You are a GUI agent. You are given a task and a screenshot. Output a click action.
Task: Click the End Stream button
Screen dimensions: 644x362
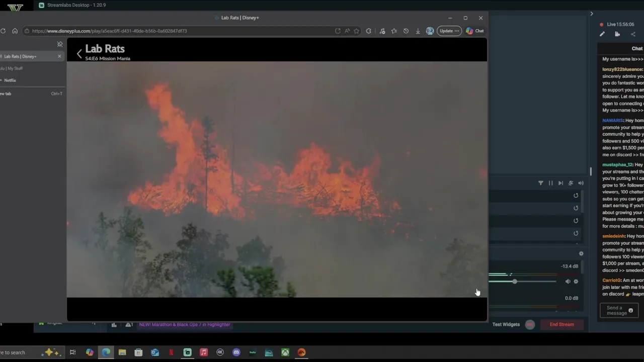click(x=561, y=324)
